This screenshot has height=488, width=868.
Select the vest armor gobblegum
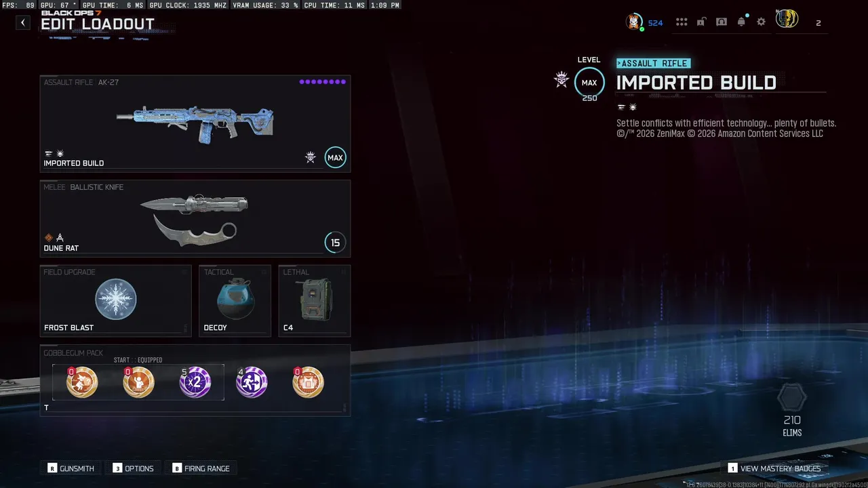click(309, 382)
